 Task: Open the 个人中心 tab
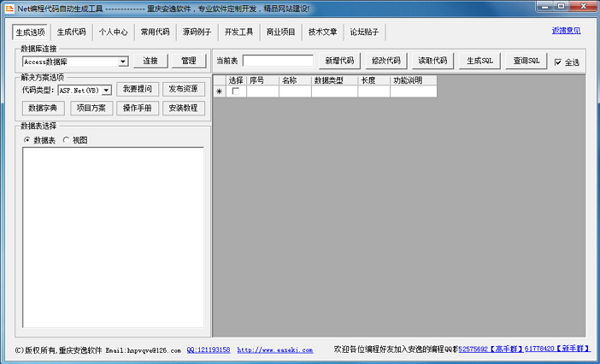click(114, 32)
